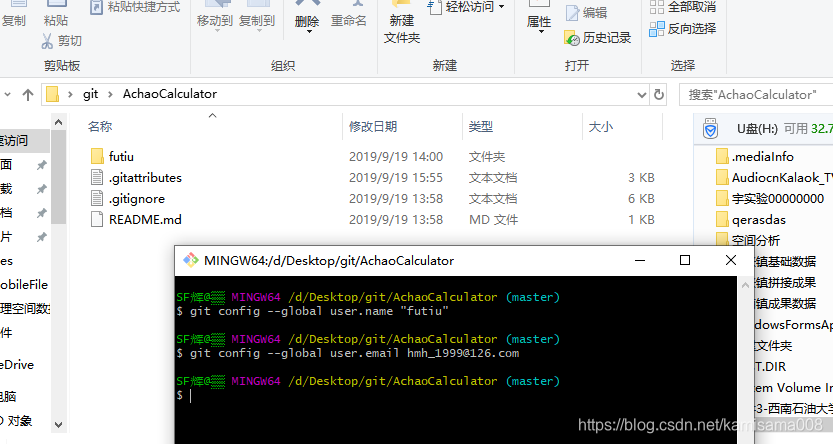Click the user.name "futiu" command text

[313, 311]
